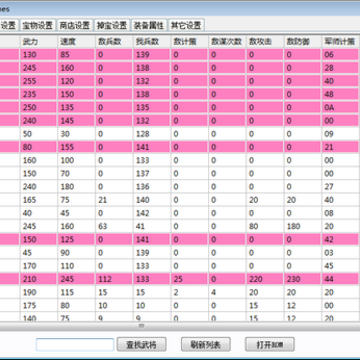360x360 pixels.
Task: Select the 军师计策 cell showing 44
Action: (341, 279)
